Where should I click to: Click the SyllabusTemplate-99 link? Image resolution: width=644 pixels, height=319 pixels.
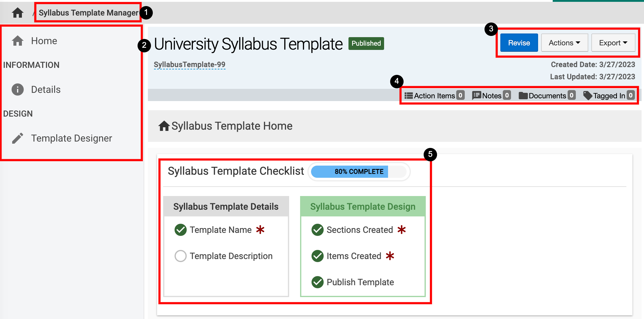[189, 65]
